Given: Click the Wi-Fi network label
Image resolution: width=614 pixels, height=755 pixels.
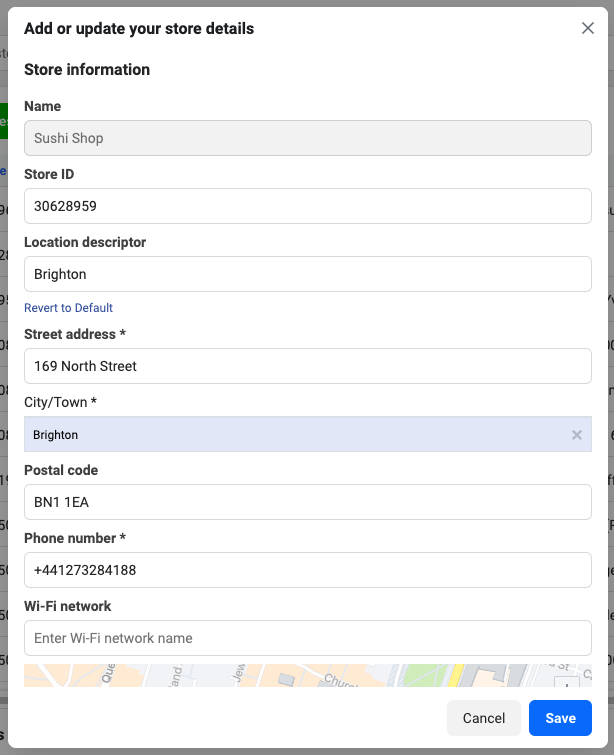Looking at the screenshot, I should point(67,606).
